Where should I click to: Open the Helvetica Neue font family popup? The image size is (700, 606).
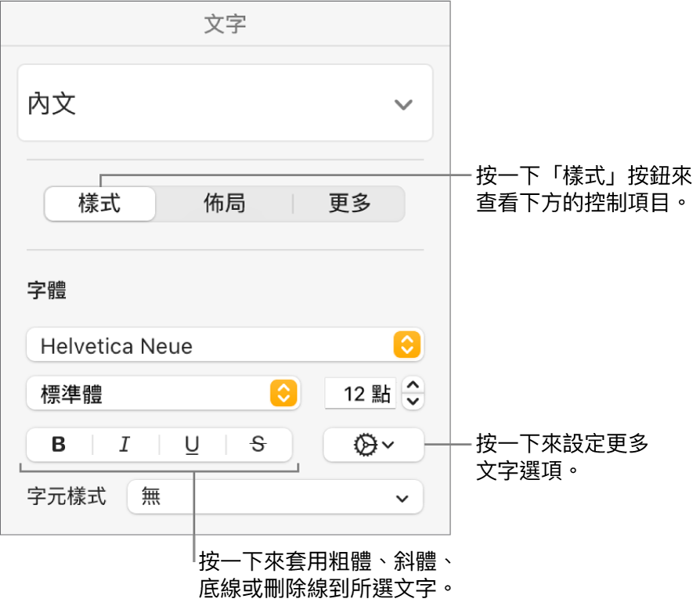click(x=225, y=345)
